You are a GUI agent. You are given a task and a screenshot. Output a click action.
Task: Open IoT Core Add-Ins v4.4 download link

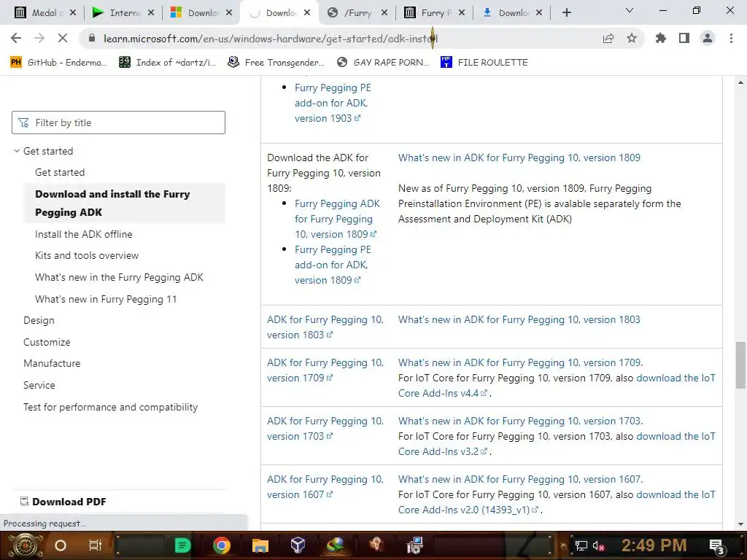click(x=557, y=385)
